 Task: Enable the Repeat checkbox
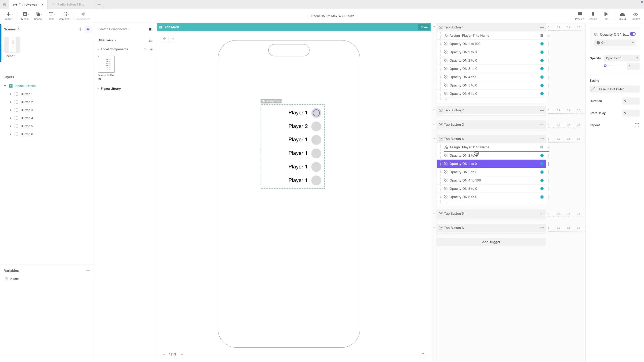point(637,125)
